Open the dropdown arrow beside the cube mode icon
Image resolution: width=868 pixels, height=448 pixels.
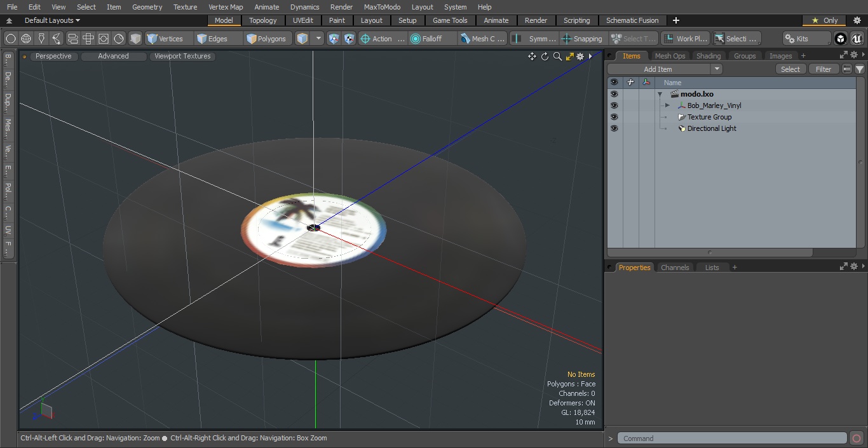tap(319, 39)
